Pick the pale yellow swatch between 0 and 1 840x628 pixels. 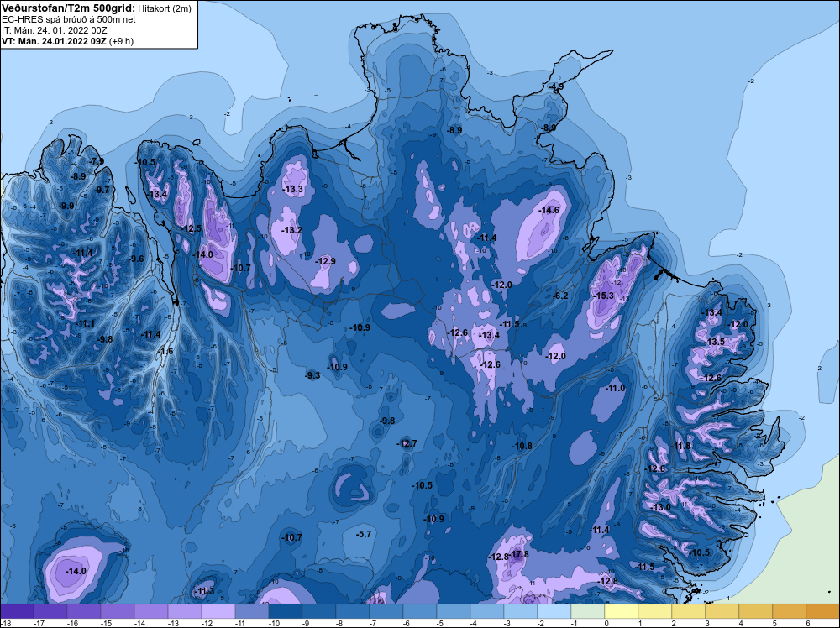pos(622,611)
